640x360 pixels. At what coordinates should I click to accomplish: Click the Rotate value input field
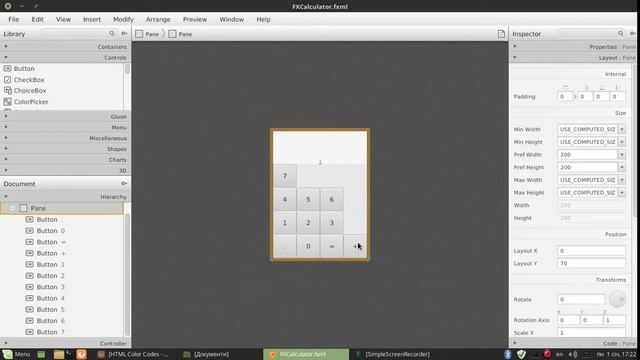(581, 299)
